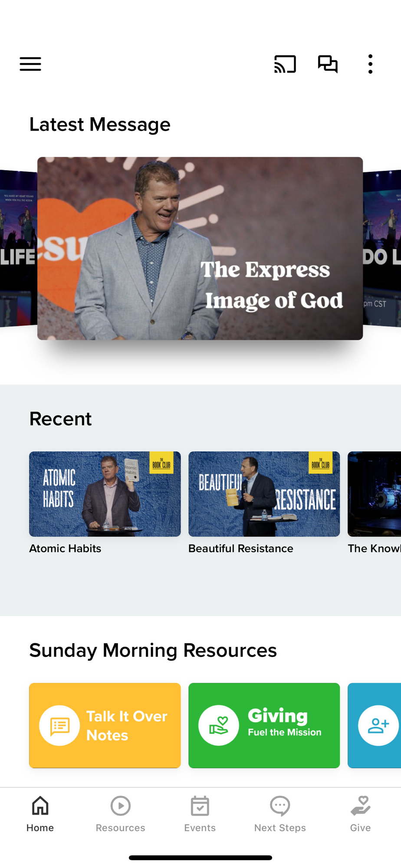Open The Express Image of God message
401x868 pixels.
(x=200, y=248)
